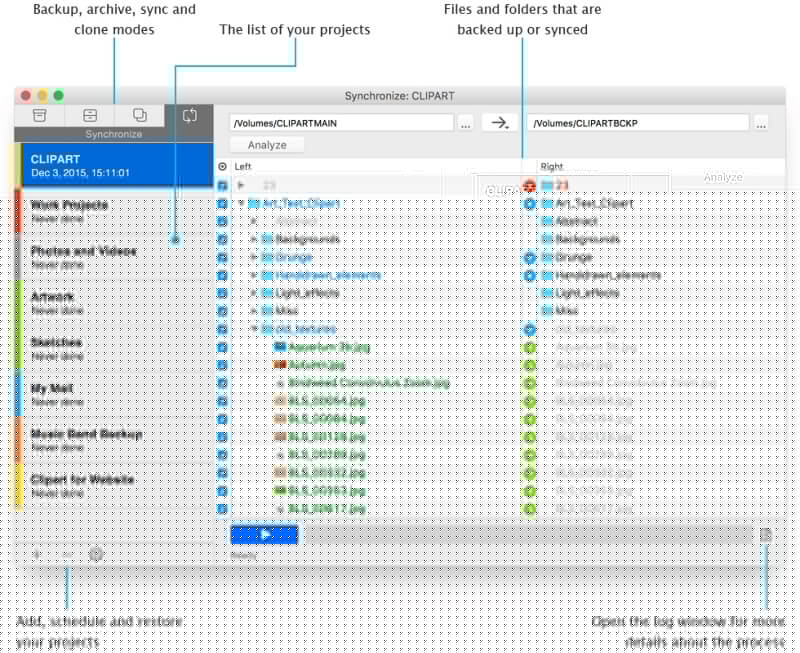The height and width of the screenshot is (653, 800).
Task: Add a new project with plus icon
Action: [x=37, y=554]
